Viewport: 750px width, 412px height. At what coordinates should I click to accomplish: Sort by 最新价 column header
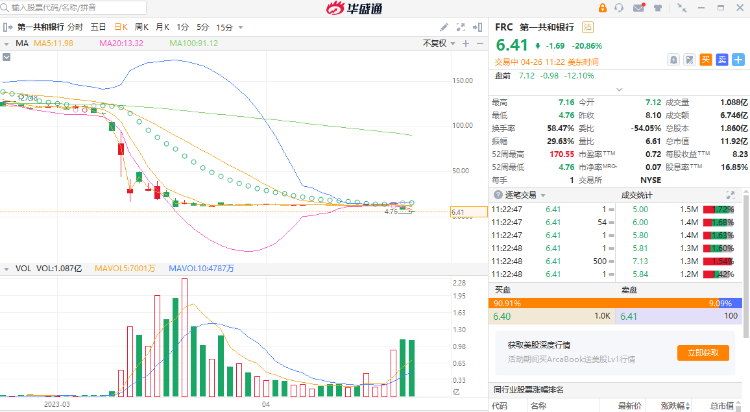click(629, 406)
